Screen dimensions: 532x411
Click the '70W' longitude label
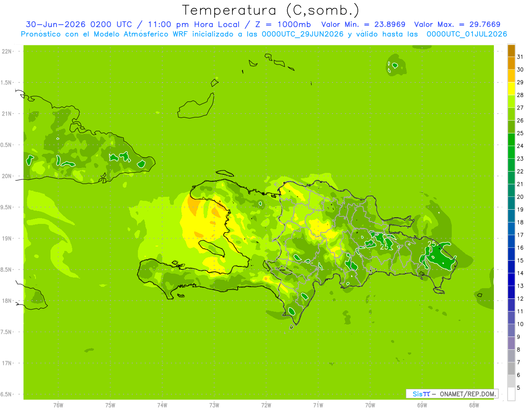[370, 405]
